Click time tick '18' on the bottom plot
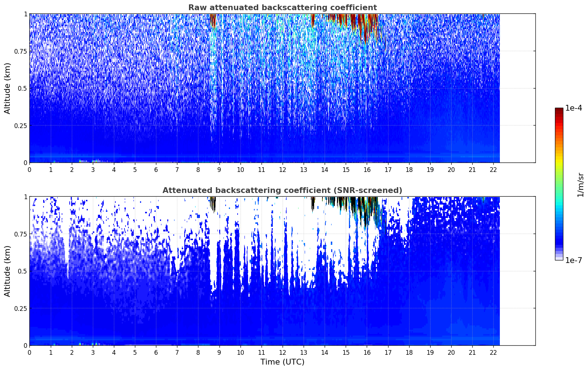588x370 pixels. pos(409,352)
